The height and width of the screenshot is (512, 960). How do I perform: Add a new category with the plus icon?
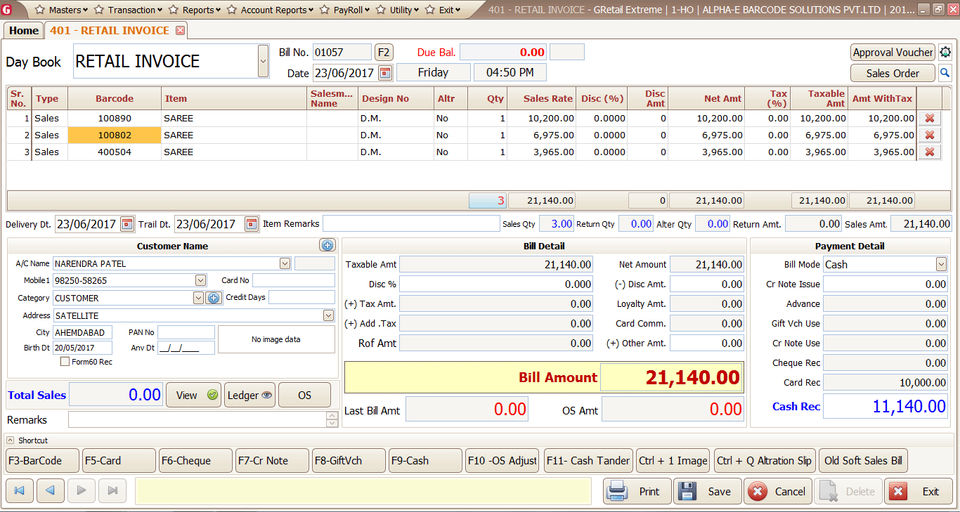click(214, 298)
